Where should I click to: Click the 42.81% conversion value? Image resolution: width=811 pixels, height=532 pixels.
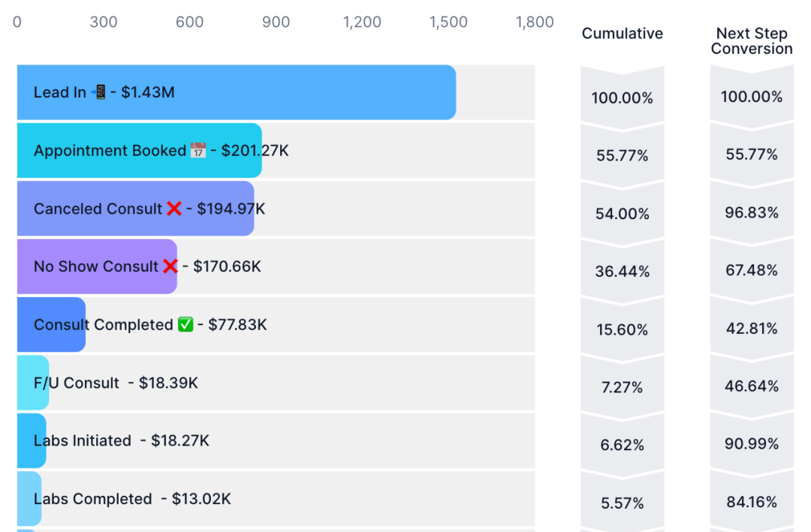(x=752, y=329)
